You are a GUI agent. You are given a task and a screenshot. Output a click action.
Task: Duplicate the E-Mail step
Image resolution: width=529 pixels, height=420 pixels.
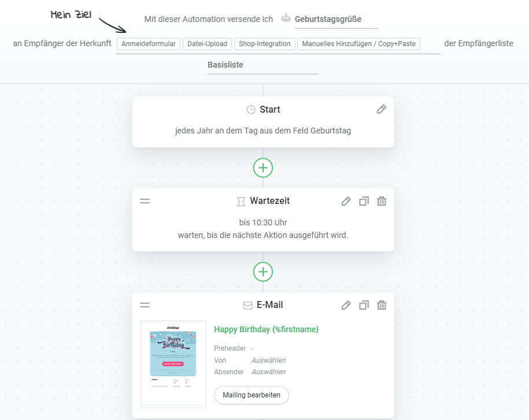tap(364, 305)
